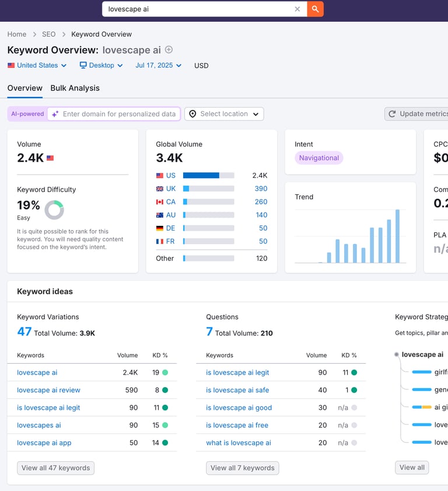This screenshot has height=491, width=448.
Task: Open the DE country link in Global Volume
Action: [170, 228]
